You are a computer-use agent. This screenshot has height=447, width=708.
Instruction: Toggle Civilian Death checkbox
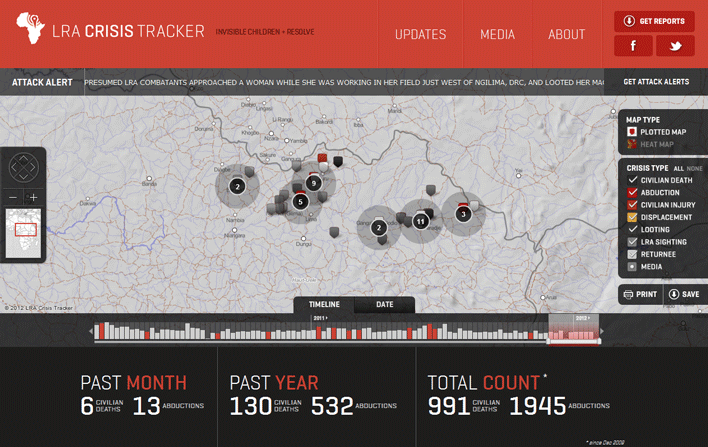tap(632, 180)
